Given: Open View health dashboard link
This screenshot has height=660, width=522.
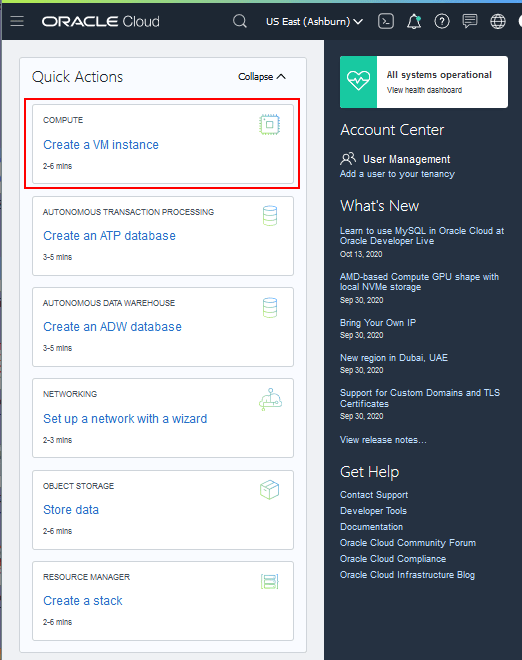Looking at the screenshot, I should coord(424,90).
